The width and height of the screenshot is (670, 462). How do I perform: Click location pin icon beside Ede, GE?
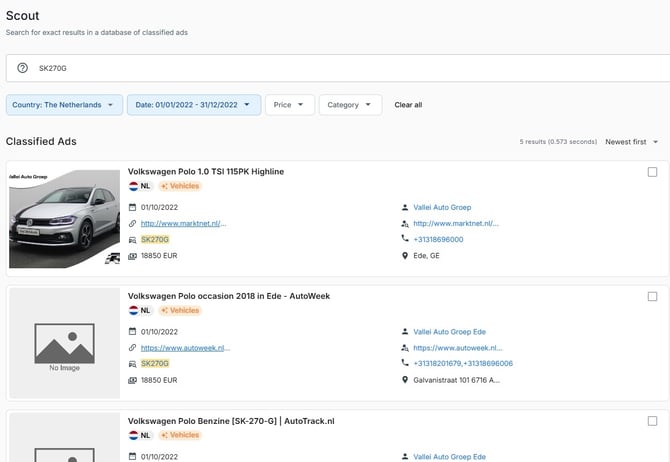click(405, 256)
